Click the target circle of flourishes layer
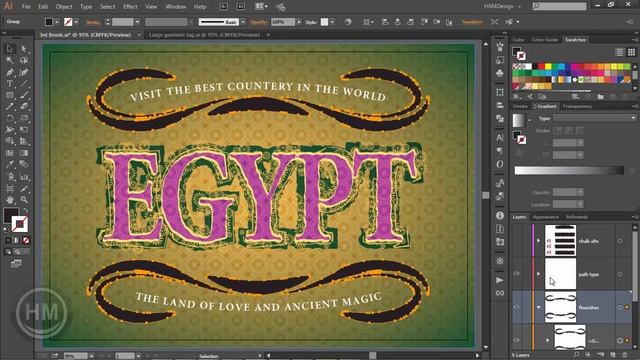 click(x=620, y=307)
